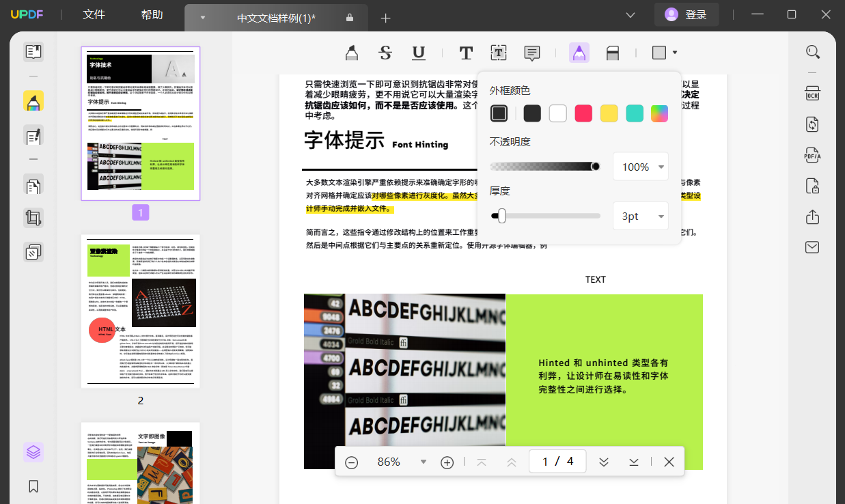The height and width of the screenshot is (504, 845).
Task: Select the rectangle shape tool
Action: click(659, 53)
